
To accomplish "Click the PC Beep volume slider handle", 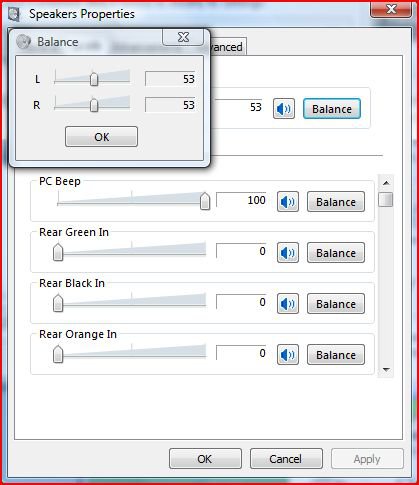I will tap(205, 201).
